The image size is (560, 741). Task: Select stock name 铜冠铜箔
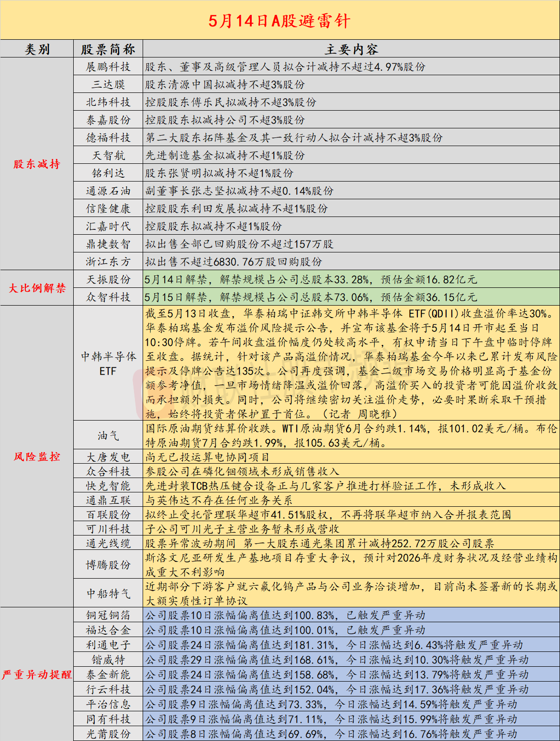tap(108, 615)
